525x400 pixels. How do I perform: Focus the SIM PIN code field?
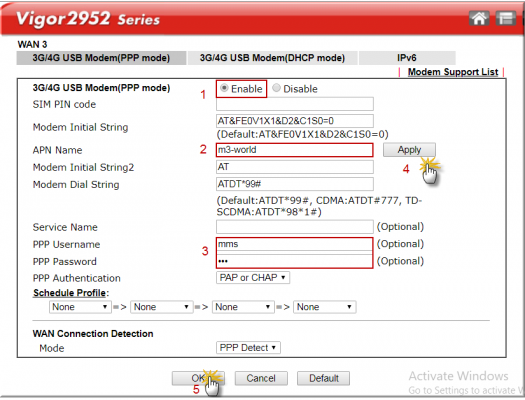(295, 104)
